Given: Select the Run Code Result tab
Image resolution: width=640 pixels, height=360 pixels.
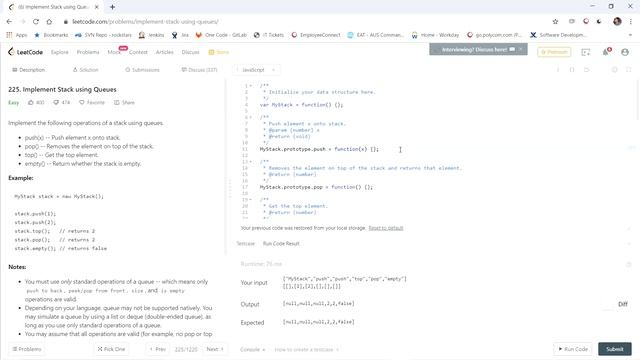Looking at the screenshot, I should tap(281, 244).
